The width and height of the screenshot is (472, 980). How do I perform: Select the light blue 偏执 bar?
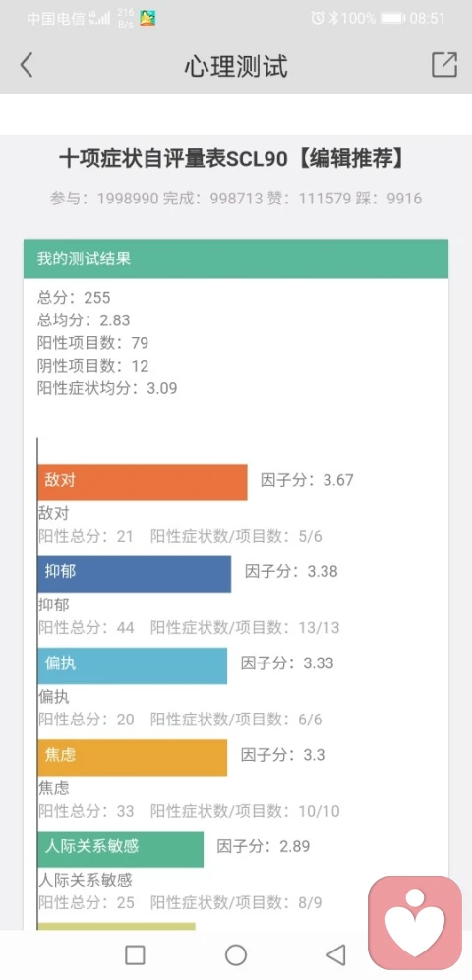(133, 665)
